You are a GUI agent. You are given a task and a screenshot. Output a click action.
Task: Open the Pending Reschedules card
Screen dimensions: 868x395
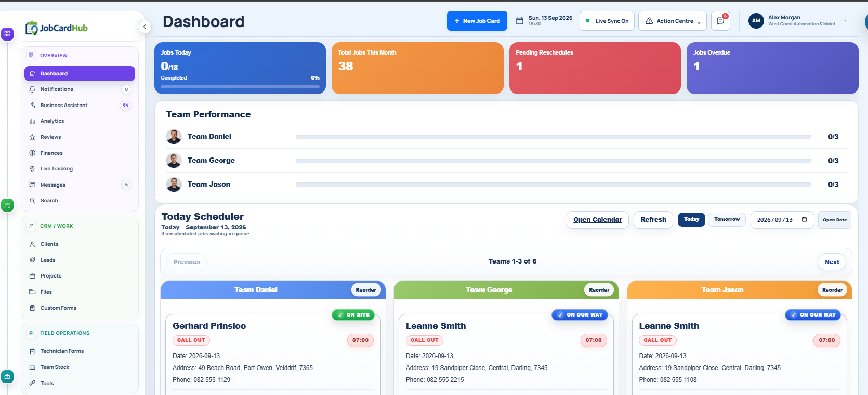(x=595, y=68)
